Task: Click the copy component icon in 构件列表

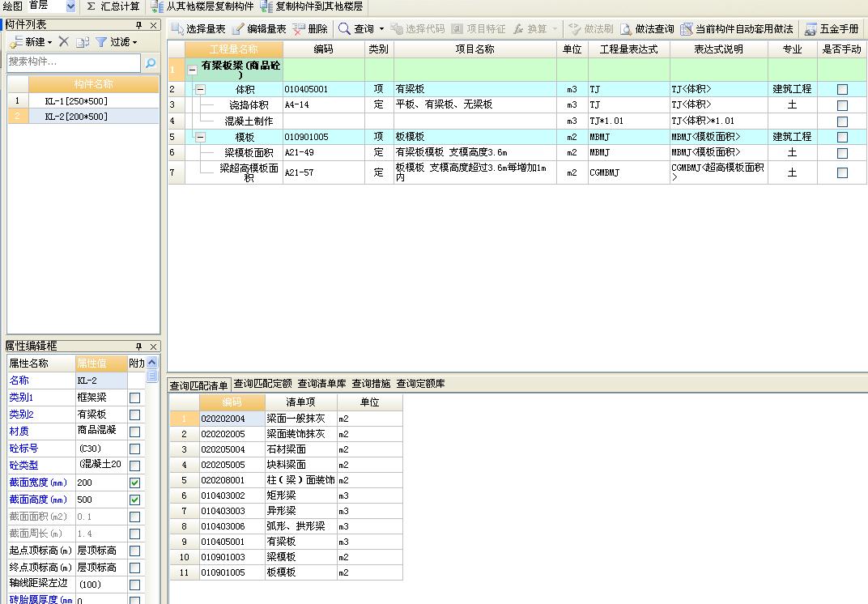Action: pos(83,42)
